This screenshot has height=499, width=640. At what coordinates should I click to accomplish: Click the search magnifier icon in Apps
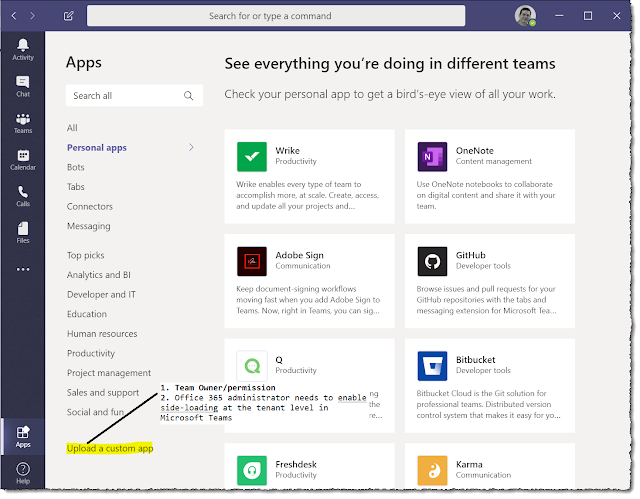(x=188, y=95)
